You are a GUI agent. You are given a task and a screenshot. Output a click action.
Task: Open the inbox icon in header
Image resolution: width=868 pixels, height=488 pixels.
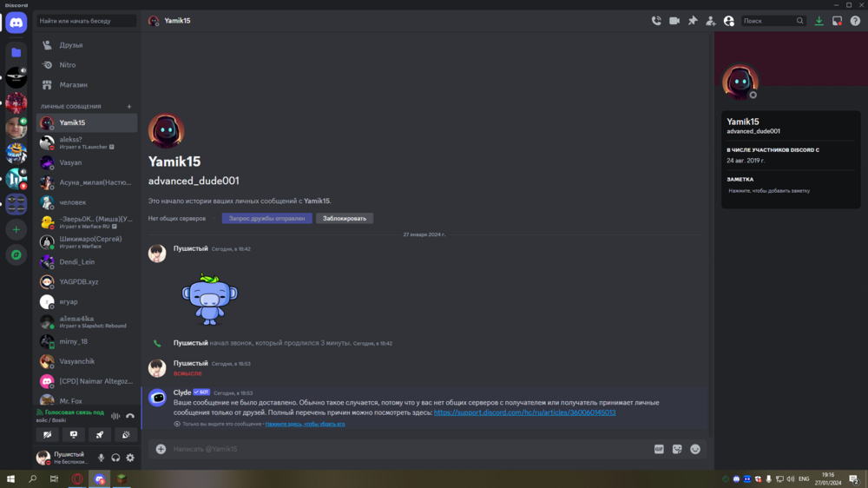(x=837, y=21)
